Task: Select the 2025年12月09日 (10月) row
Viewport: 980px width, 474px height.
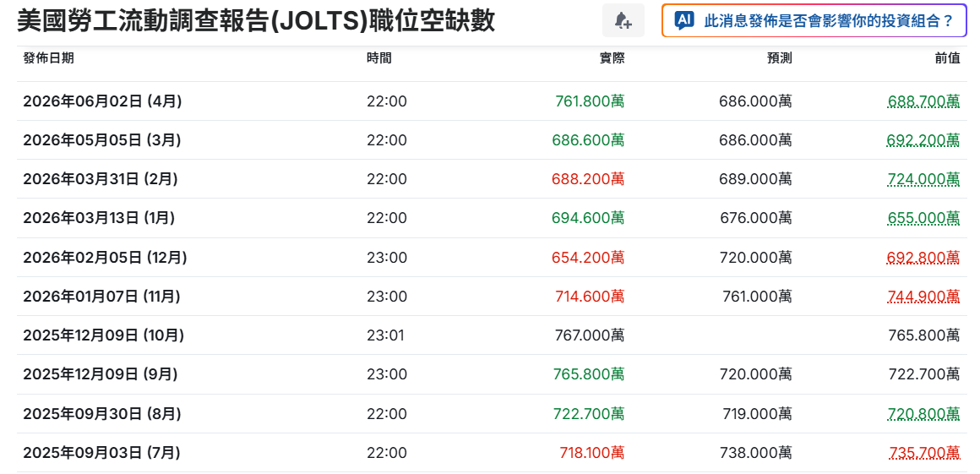Action: (x=491, y=335)
